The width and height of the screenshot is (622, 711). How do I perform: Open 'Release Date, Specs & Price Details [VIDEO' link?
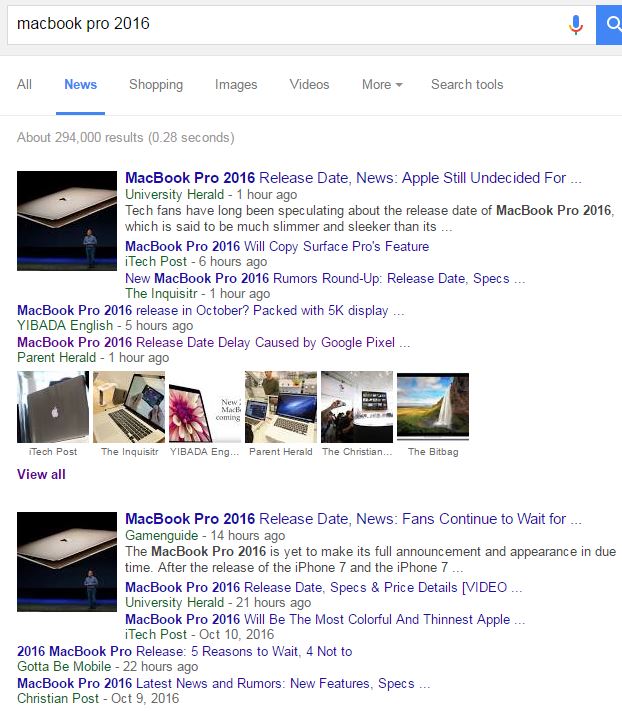click(x=324, y=587)
